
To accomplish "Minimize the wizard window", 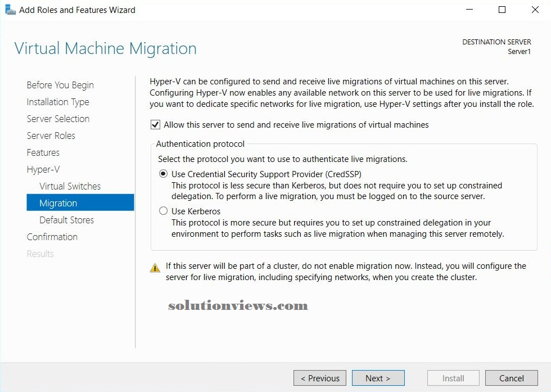I will click(x=469, y=10).
